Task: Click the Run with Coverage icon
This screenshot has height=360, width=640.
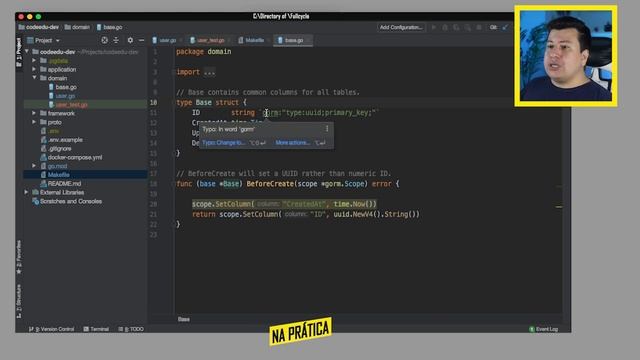Action: coord(456,27)
